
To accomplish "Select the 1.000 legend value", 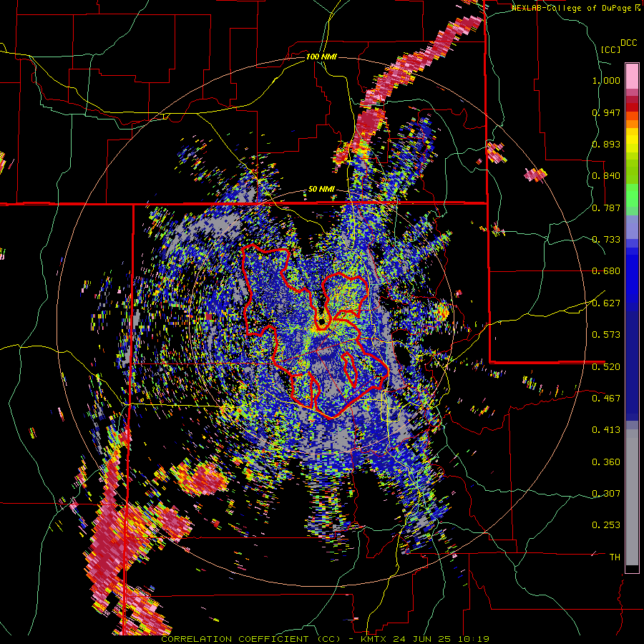I will (x=606, y=80).
